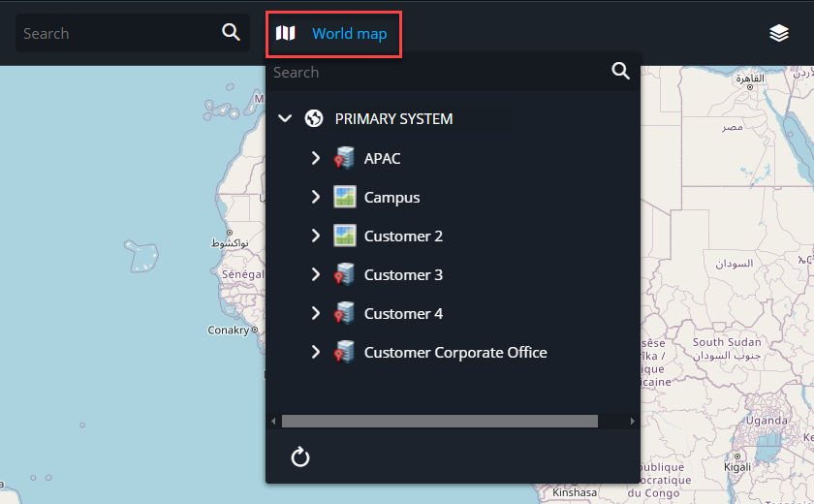Click the Customer 2 map image icon
This screenshot has height=504, width=814.
(x=344, y=236)
